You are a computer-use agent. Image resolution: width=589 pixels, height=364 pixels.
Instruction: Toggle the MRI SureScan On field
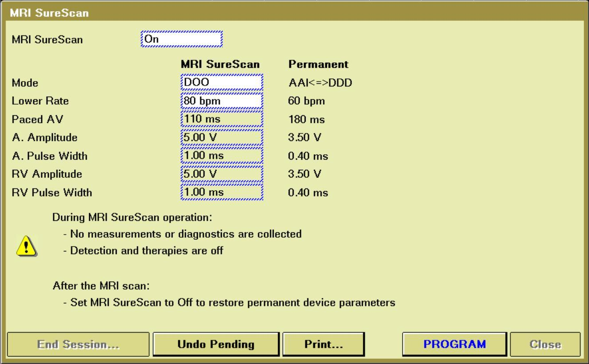point(181,39)
